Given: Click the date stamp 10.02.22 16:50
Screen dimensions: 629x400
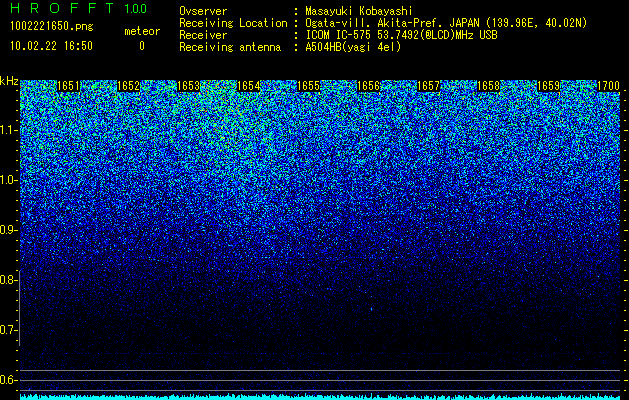Looking at the screenshot, I should tap(51, 46).
